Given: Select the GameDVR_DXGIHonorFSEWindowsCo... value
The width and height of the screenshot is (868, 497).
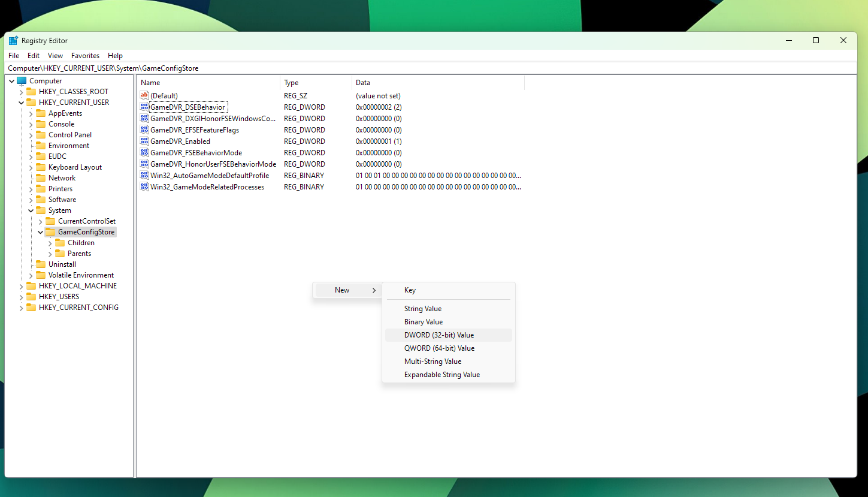Looking at the screenshot, I should point(213,119).
